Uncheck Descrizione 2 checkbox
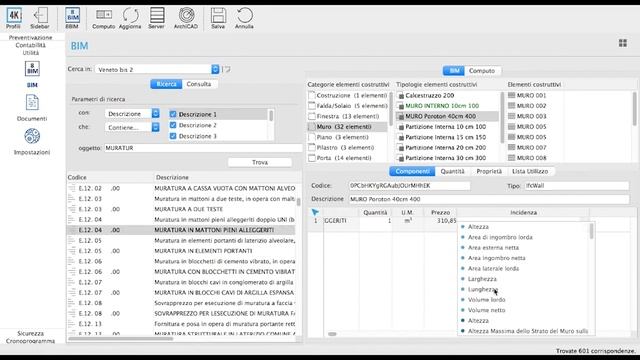Image resolution: width=640 pixels, height=360 pixels. pyautogui.click(x=173, y=125)
